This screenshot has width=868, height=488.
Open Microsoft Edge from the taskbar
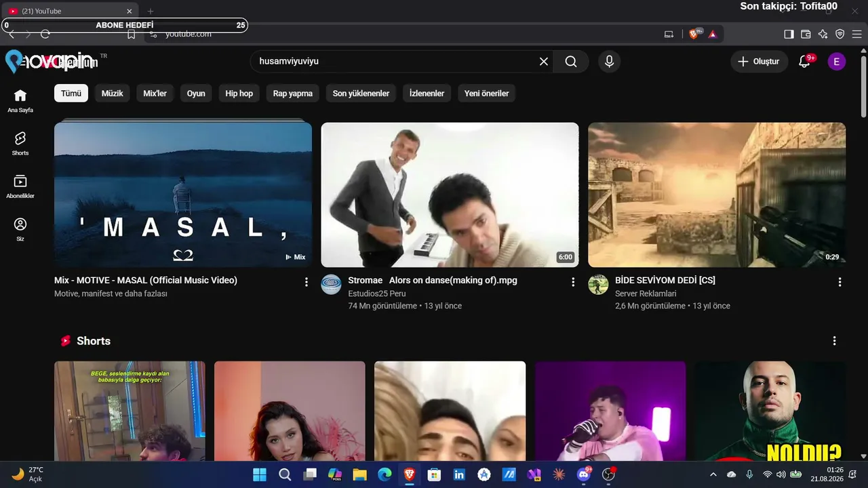(384, 474)
